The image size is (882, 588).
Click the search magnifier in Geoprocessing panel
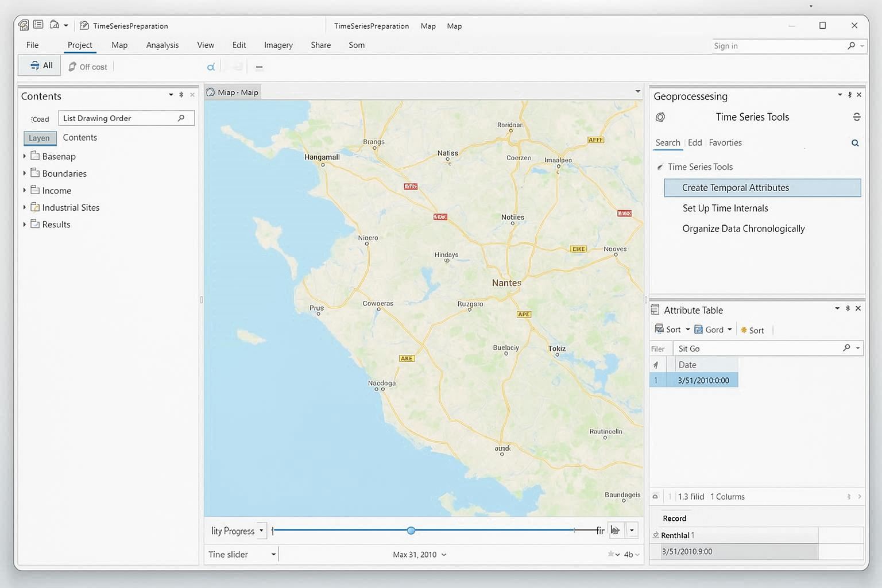[x=855, y=142]
